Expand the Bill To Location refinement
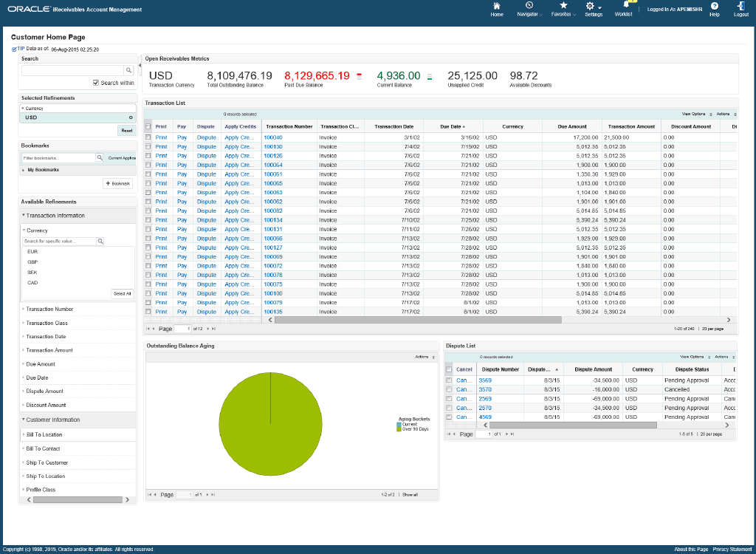This screenshot has width=756, height=554. pos(23,435)
